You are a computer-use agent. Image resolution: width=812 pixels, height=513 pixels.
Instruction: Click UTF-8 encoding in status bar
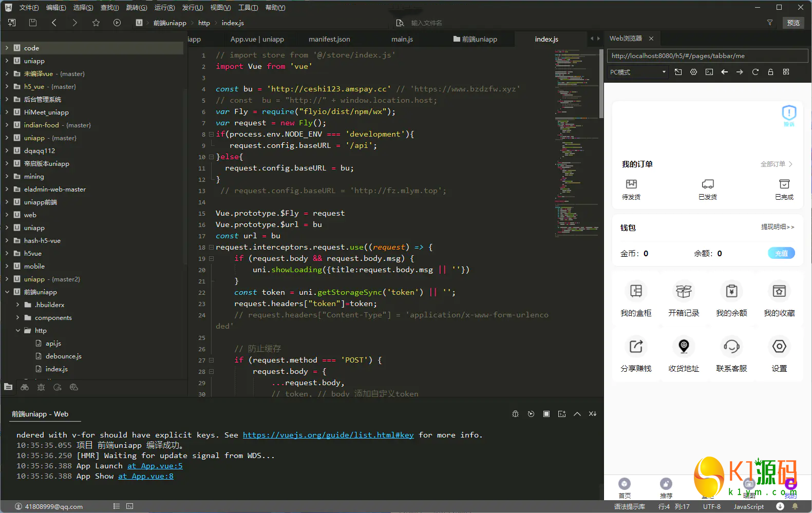[x=712, y=506]
